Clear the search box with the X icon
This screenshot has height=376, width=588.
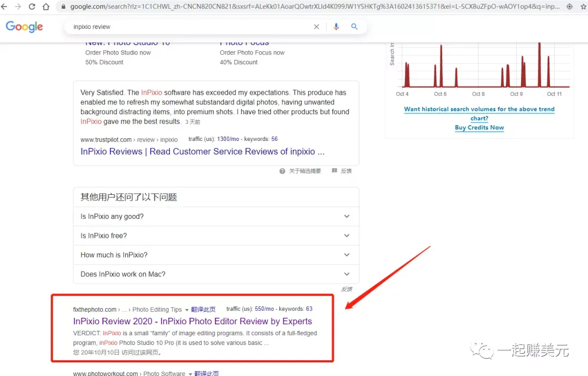click(x=316, y=27)
